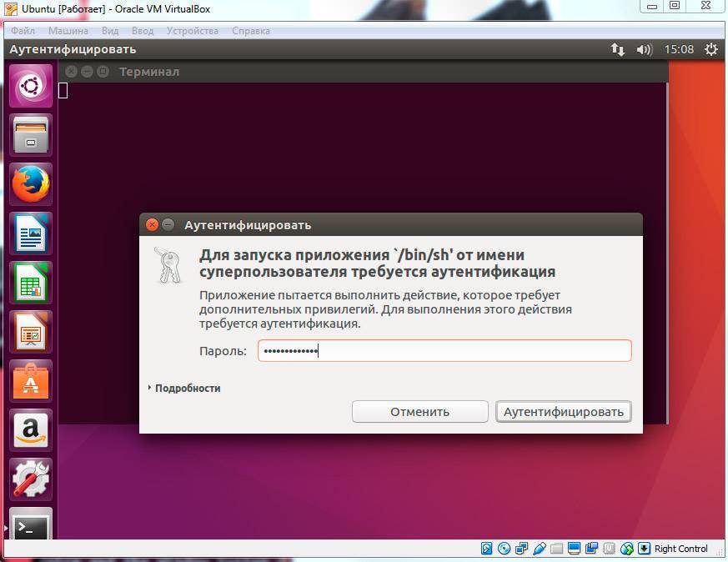Screen dimensions: 728x562
Task: Click the Отменить button
Action: (x=419, y=412)
